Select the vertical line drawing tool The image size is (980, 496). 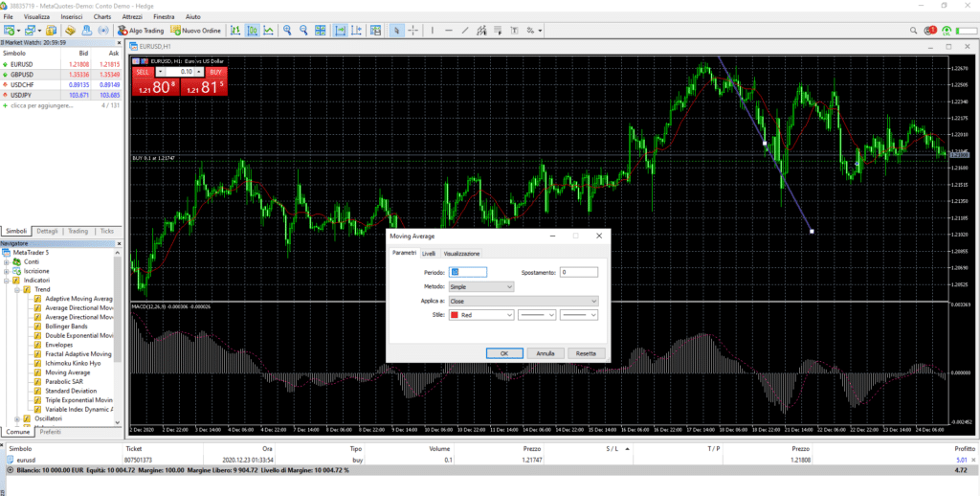[433, 30]
